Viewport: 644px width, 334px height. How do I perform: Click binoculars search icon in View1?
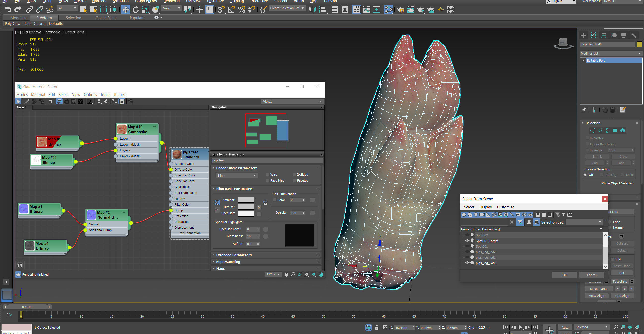point(20,265)
